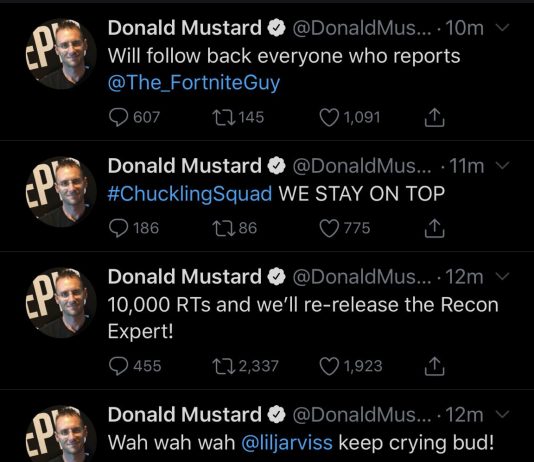
Task: Retweet the tweet with 2,337 retweets
Action: pyautogui.click(x=223, y=366)
